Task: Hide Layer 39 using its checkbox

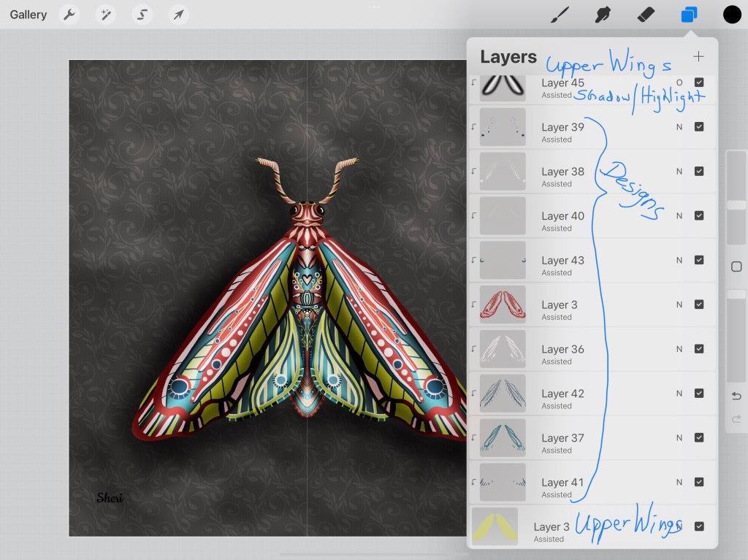Action: pyautogui.click(x=699, y=127)
